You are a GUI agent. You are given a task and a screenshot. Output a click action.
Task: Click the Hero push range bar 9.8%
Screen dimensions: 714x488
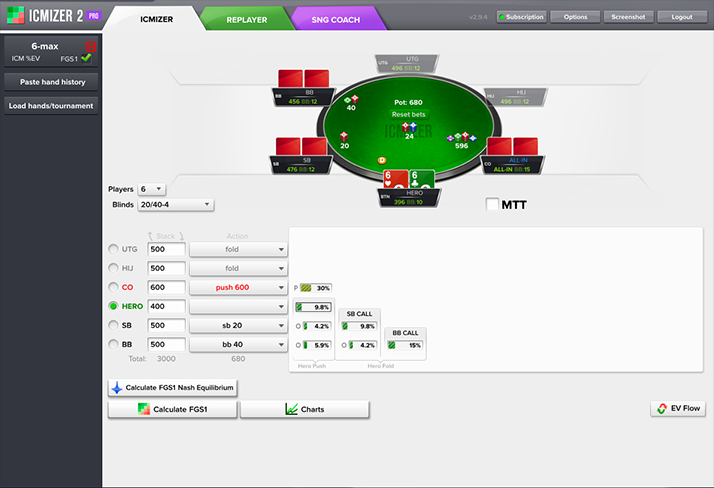pyautogui.click(x=313, y=307)
